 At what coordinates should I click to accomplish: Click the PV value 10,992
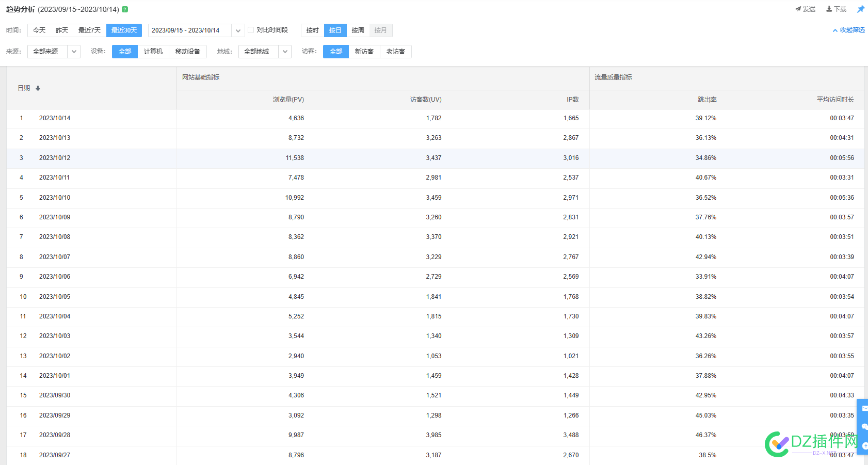295,198
